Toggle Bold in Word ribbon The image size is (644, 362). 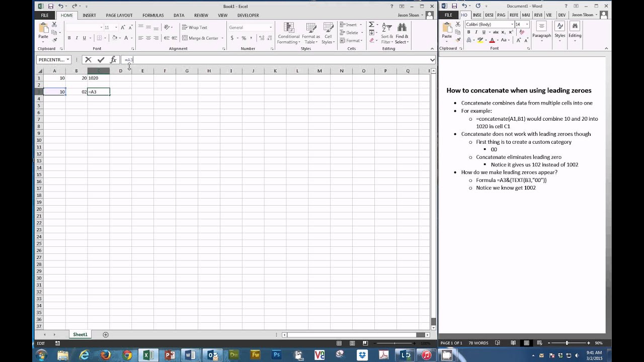(469, 32)
